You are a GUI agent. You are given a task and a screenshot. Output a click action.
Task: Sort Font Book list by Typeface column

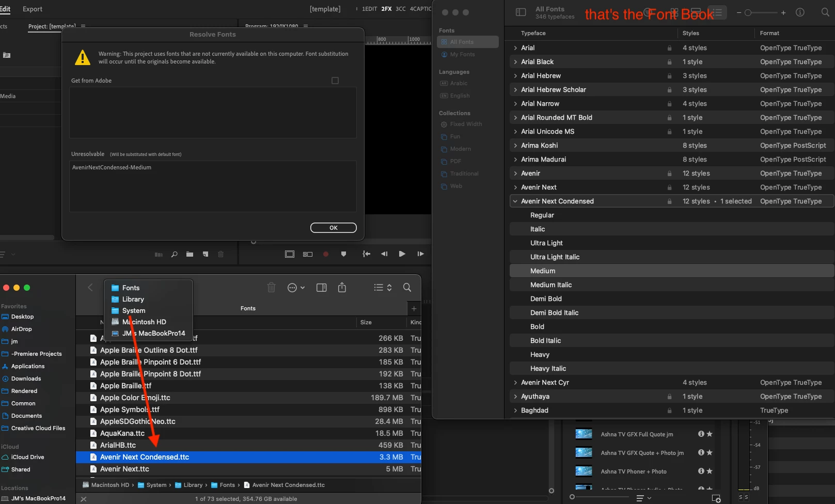tap(533, 33)
